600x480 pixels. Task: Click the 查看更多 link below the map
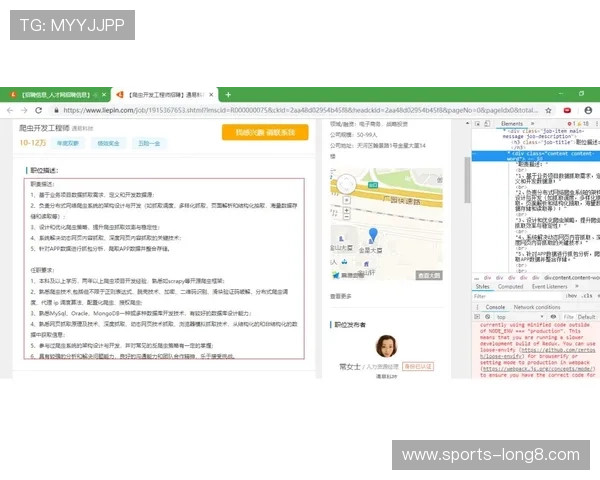tap(341, 296)
